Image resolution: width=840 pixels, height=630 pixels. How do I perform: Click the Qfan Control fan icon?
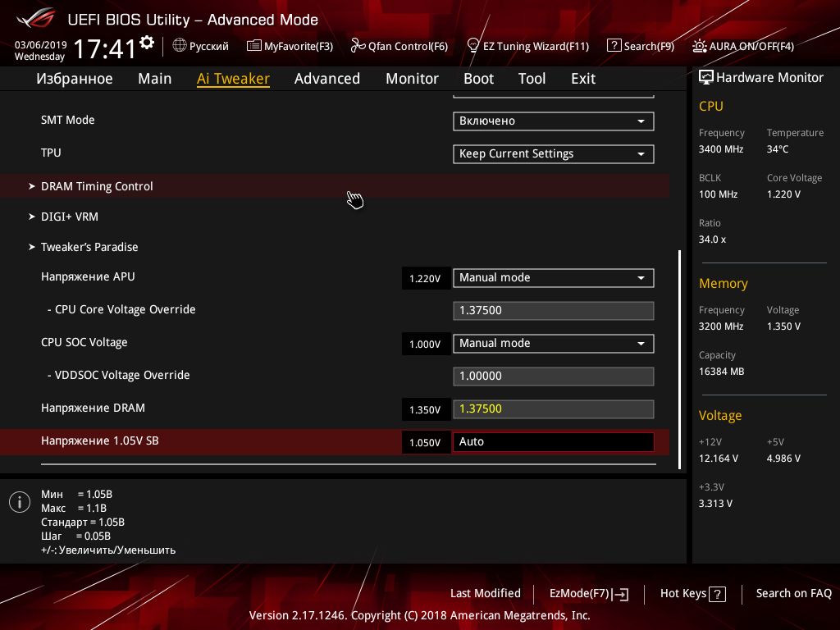[x=358, y=46]
